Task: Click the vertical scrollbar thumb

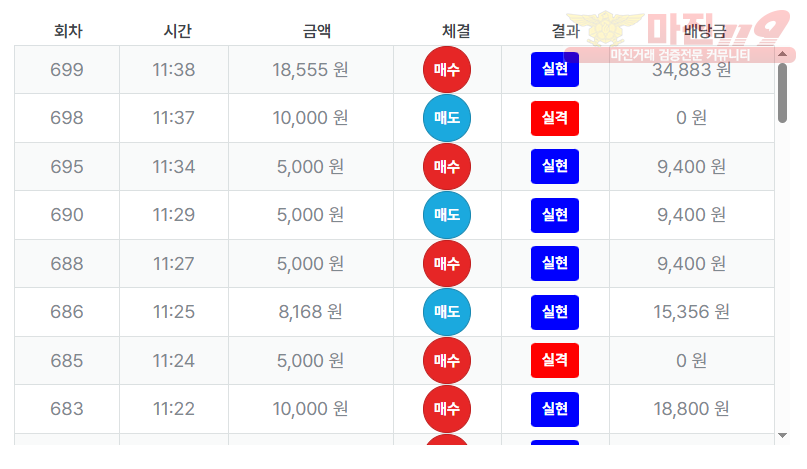Action: [782, 92]
